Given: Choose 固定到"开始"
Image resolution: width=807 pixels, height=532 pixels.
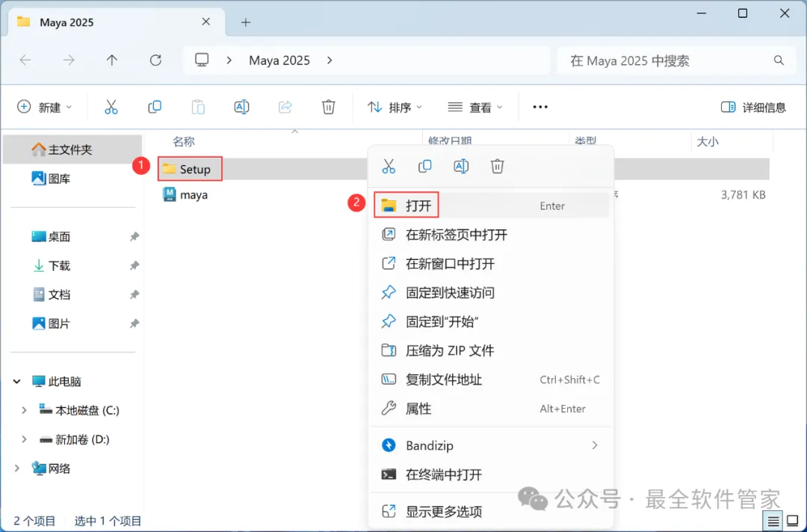Looking at the screenshot, I should [491, 321].
